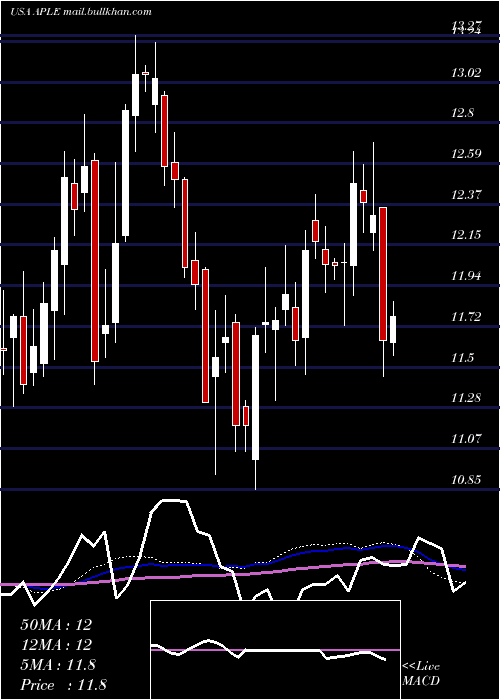The width and height of the screenshot is (500, 700).
Task: Click the USA APLE mail.bullkhan.com title text
Action: click(80, 12)
